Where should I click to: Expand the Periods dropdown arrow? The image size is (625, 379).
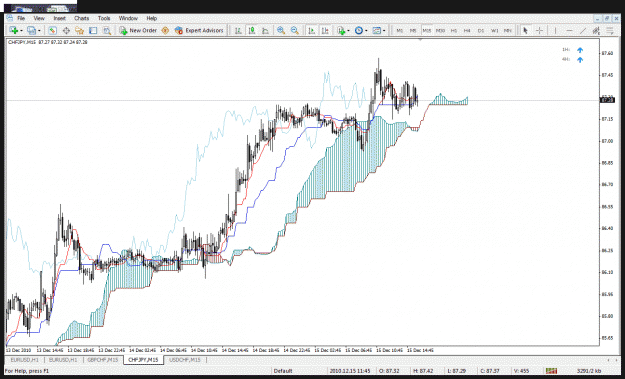tap(366, 31)
